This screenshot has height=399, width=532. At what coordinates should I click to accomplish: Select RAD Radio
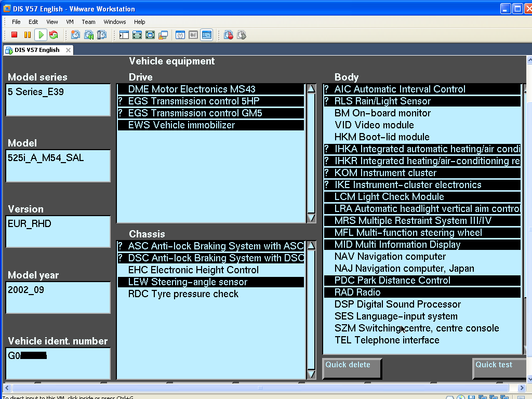422,292
